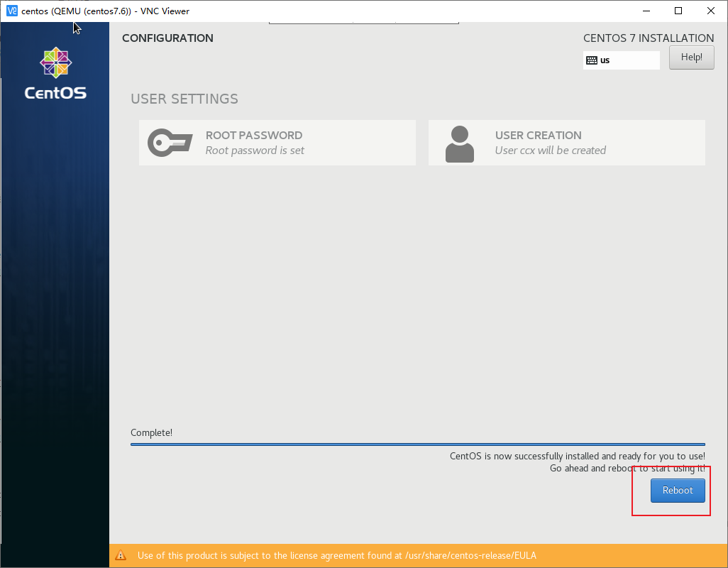Close the VNC Viewer window

tap(711, 11)
